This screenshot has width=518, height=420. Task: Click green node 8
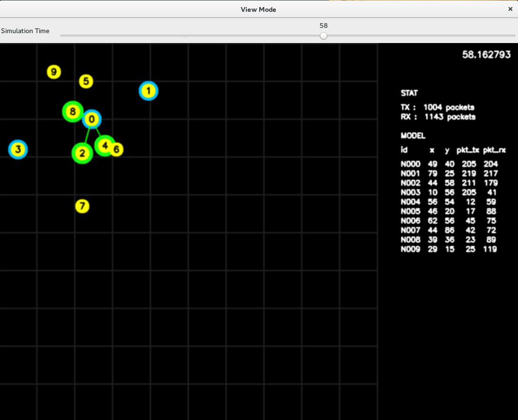pos(73,112)
